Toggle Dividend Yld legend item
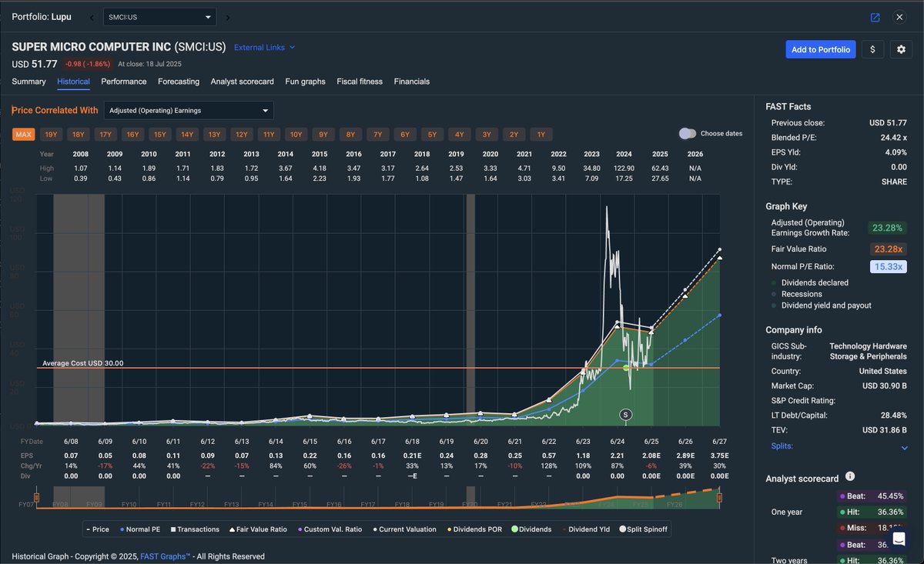Image resolution: width=924 pixels, height=564 pixels. pyautogui.click(x=588, y=529)
